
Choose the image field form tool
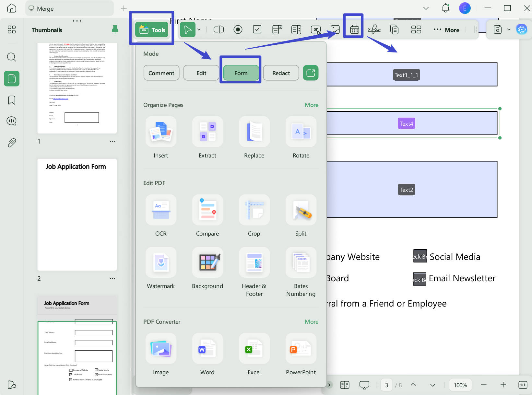coord(335,30)
